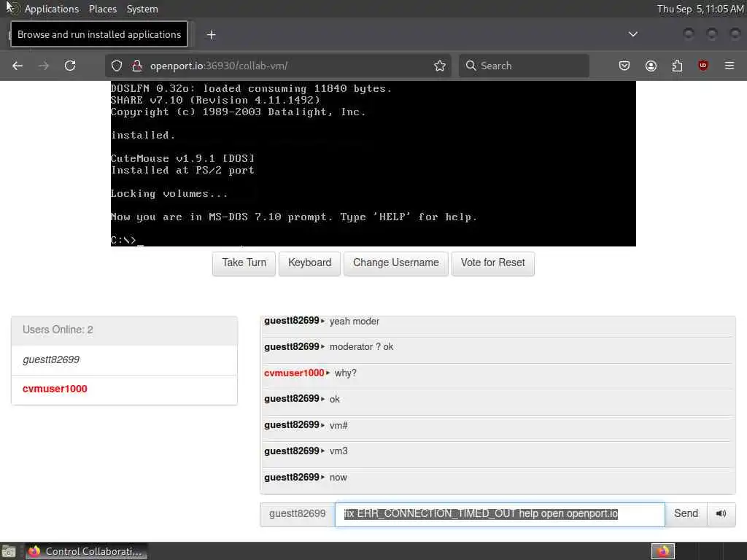Screen dimensions: 747x560
Task: Click the Take Turn button
Action: (244, 263)
